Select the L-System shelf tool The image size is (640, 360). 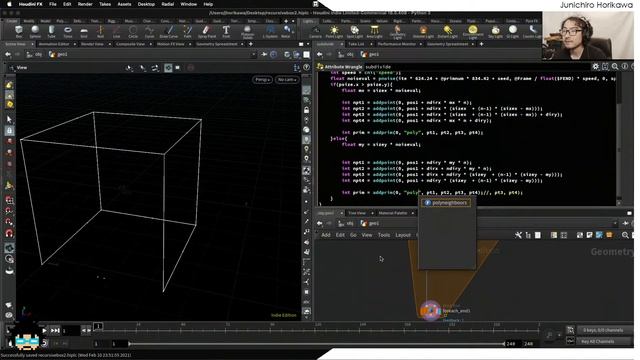point(270,31)
